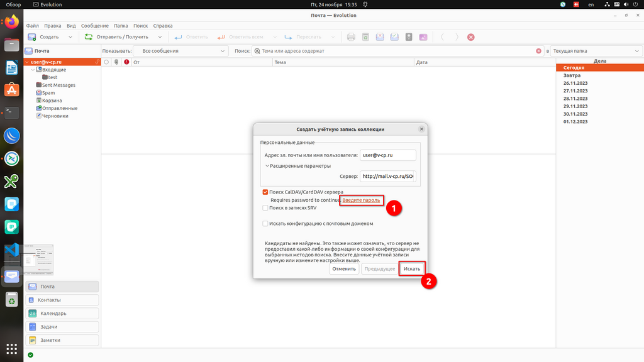Viewport: 644px width, 362px height.
Task: Click the red cancel/stop toolbar icon
Action: coord(471,37)
